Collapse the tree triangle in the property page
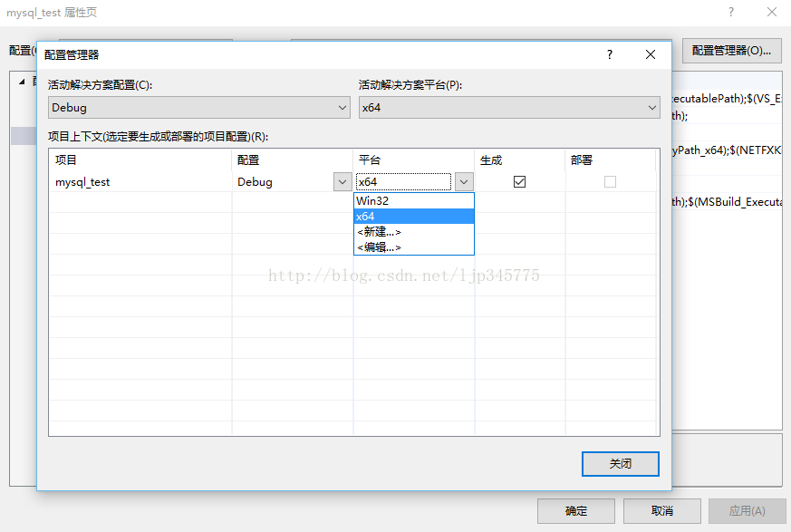The height and width of the screenshot is (532, 791). [22, 82]
